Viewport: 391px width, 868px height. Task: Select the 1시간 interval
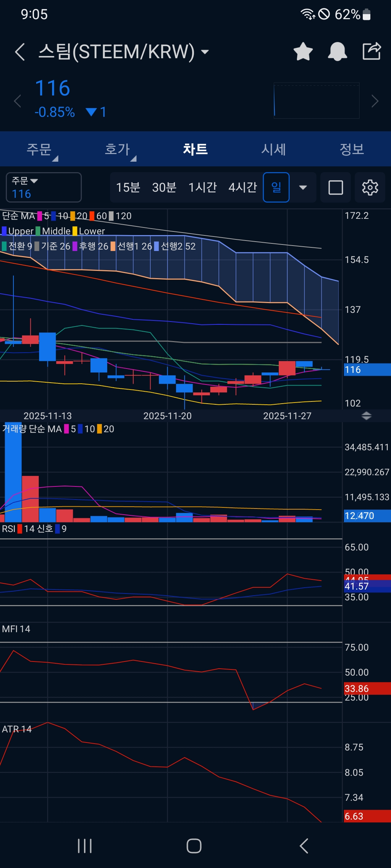click(x=202, y=187)
